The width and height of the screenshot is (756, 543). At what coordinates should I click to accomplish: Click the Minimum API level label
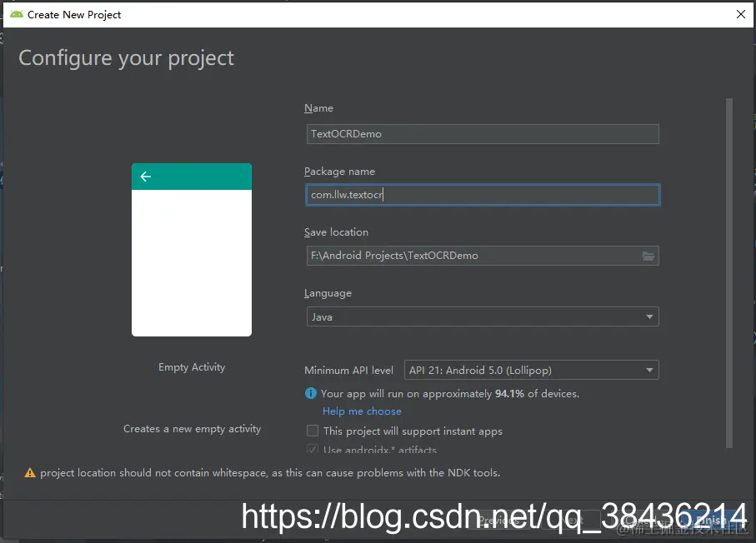[x=348, y=371]
